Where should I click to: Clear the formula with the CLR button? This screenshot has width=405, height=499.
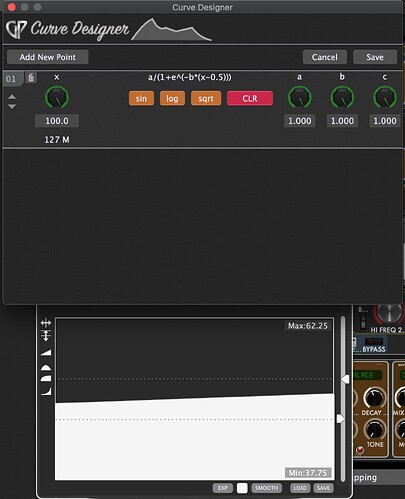(250, 98)
